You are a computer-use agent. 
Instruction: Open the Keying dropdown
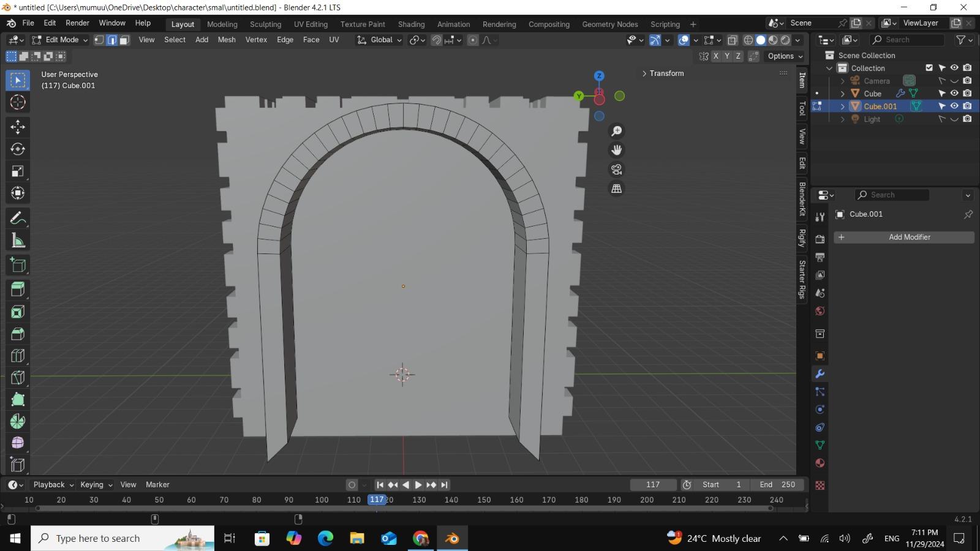(x=96, y=485)
